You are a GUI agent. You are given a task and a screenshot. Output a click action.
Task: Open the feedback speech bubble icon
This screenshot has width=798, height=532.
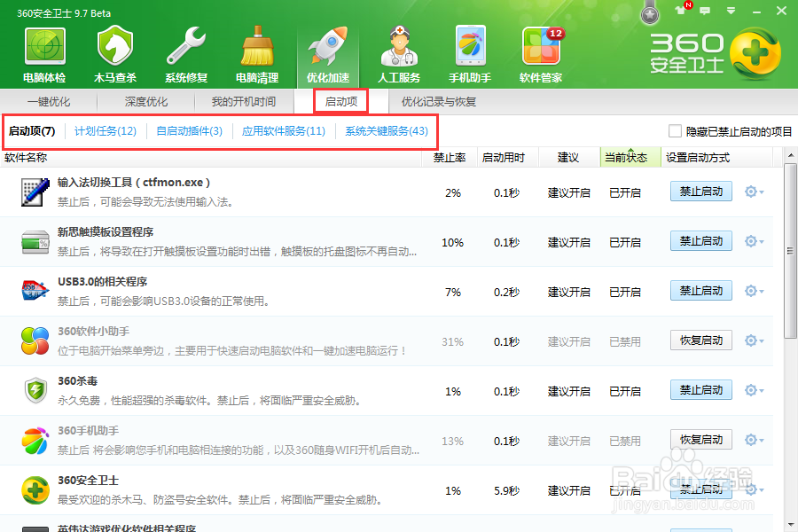tap(705, 11)
